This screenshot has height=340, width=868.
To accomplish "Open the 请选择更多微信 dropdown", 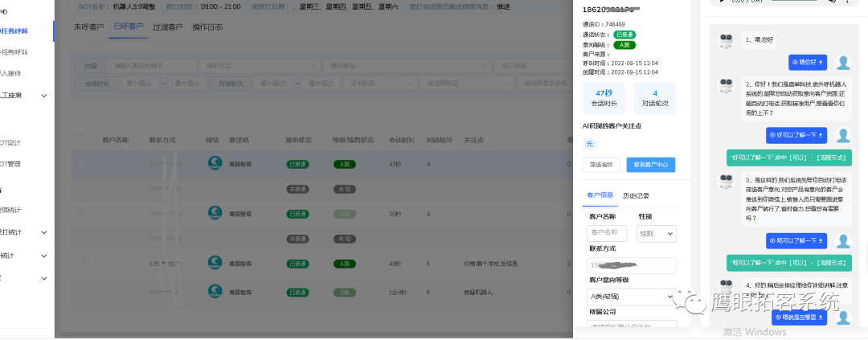I will click(545, 84).
